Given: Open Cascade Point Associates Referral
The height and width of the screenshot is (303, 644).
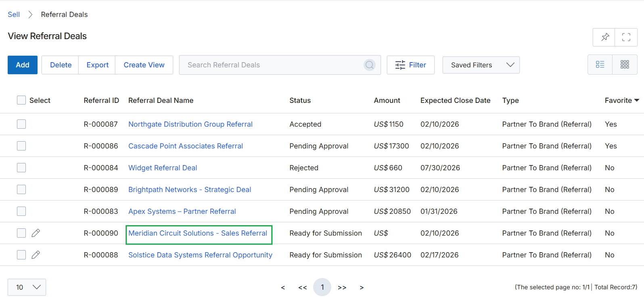Looking at the screenshot, I should 186,146.
